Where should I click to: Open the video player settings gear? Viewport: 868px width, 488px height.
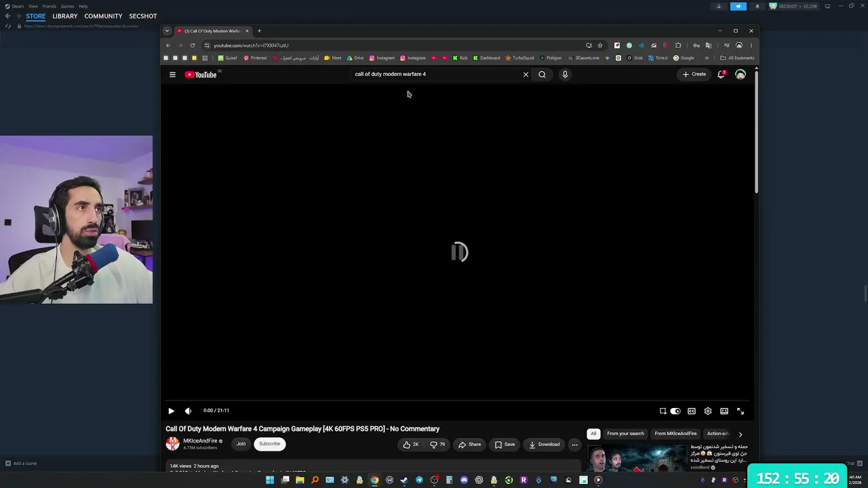pyautogui.click(x=708, y=411)
